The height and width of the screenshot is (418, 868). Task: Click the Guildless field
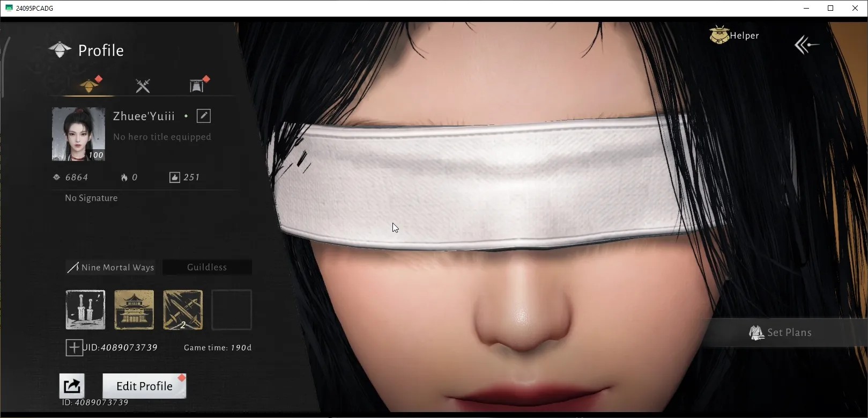[x=207, y=267]
